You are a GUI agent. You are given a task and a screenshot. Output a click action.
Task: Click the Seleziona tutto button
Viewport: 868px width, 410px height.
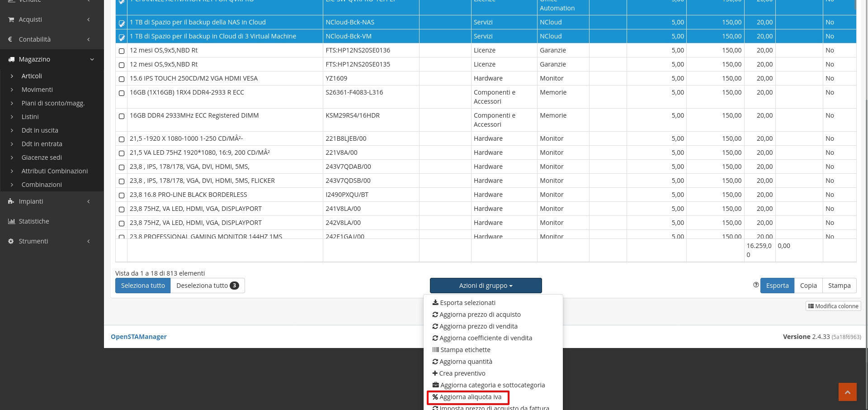pyautogui.click(x=143, y=286)
